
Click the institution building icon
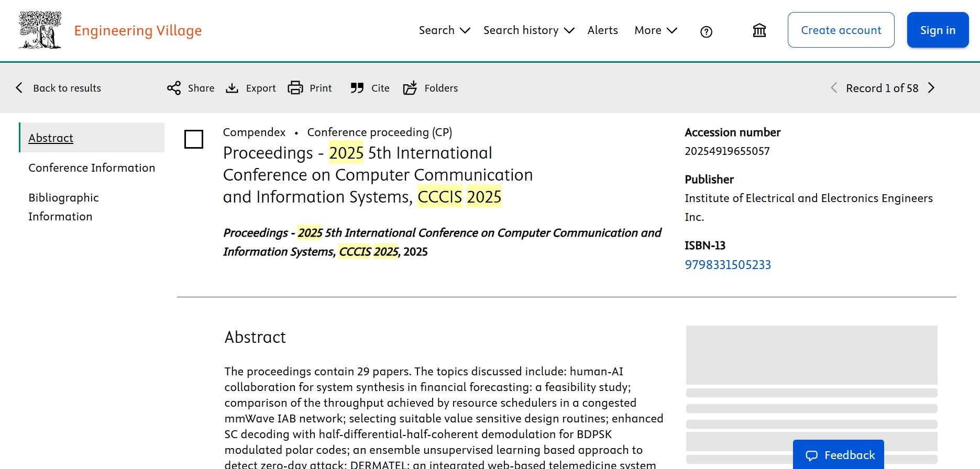[x=759, y=31]
